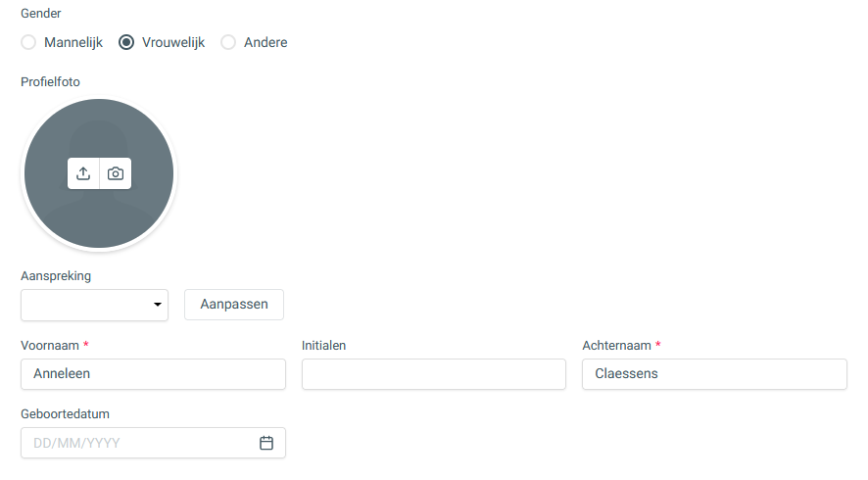Image resolution: width=868 pixels, height=480 pixels.
Task: Click the Profielfoto label
Action: 50,82
